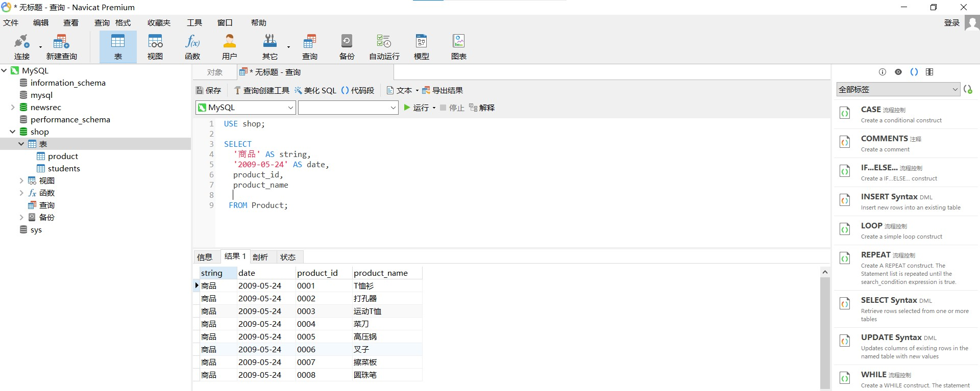The height and width of the screenshot is (391, 980).
Task: Open the 工具 menu
Action: pos(194,22)
